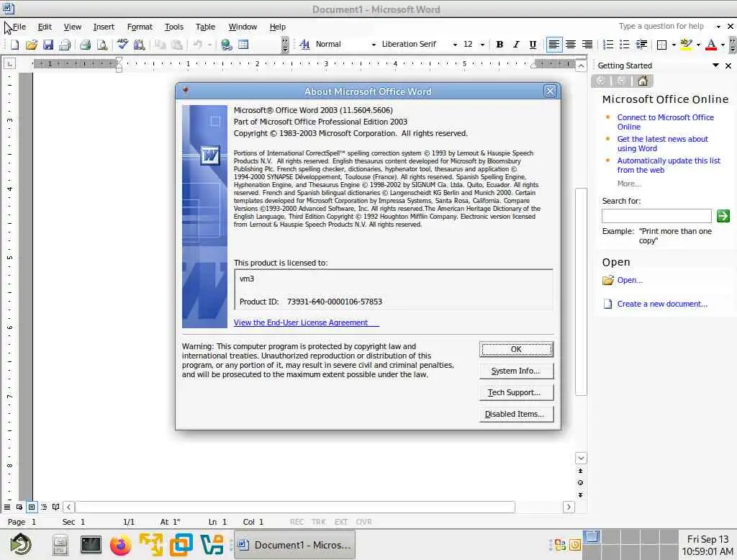
Task: Click the green Start Searching arrow button
Action: tap(723, 216)
